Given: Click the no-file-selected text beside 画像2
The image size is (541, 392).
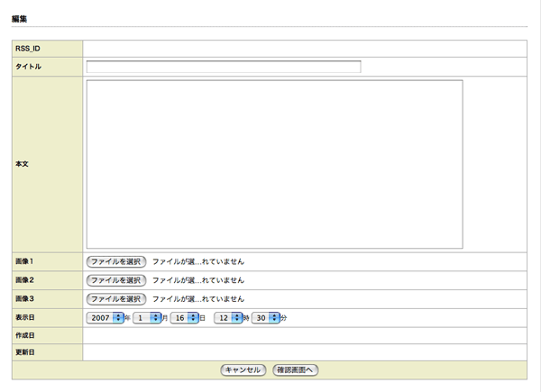Looking at the screenshot, I should pyautogui.click(x=197, y=280).
